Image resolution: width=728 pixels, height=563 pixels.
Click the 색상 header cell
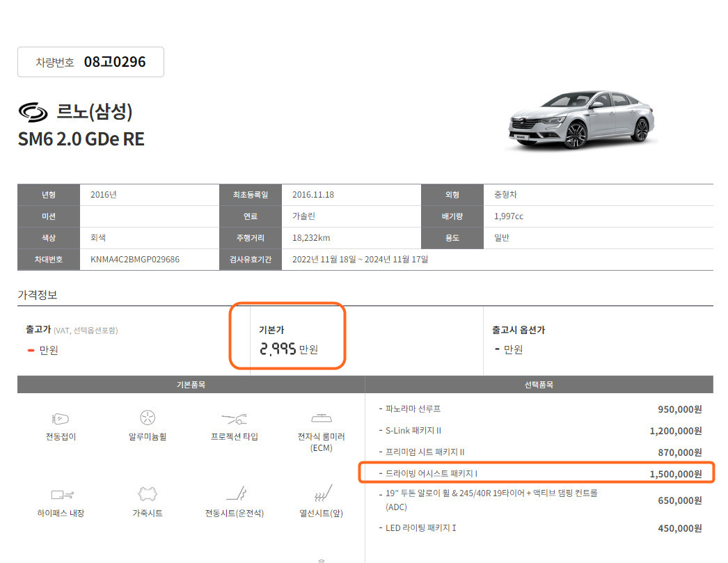[x=49, y=237]
